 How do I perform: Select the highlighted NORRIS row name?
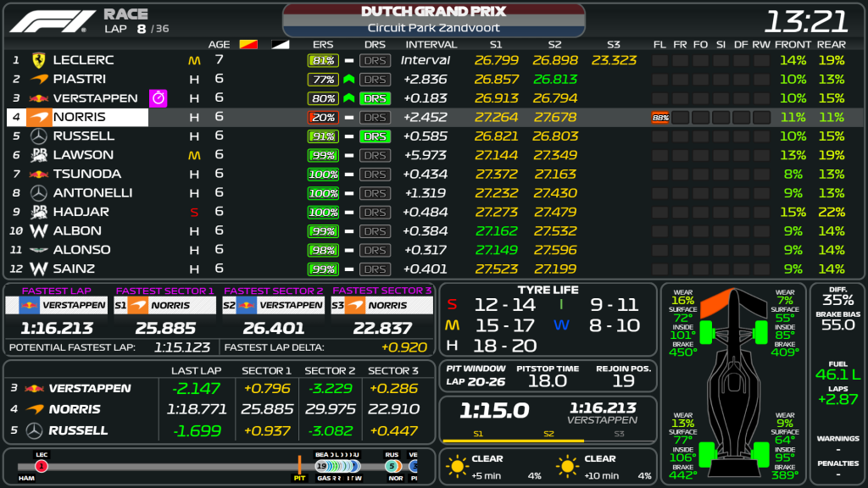point(77,117)
